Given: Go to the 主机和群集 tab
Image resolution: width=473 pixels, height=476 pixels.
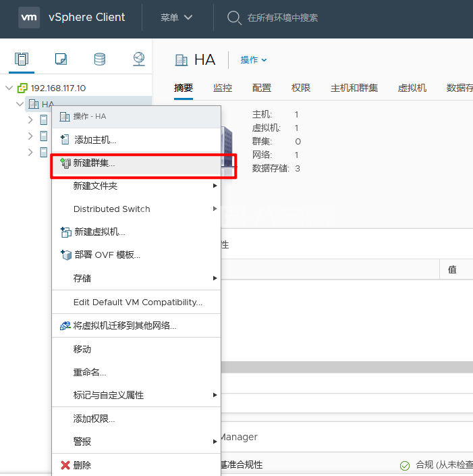Looking at the screenshot, I should 354,88.
